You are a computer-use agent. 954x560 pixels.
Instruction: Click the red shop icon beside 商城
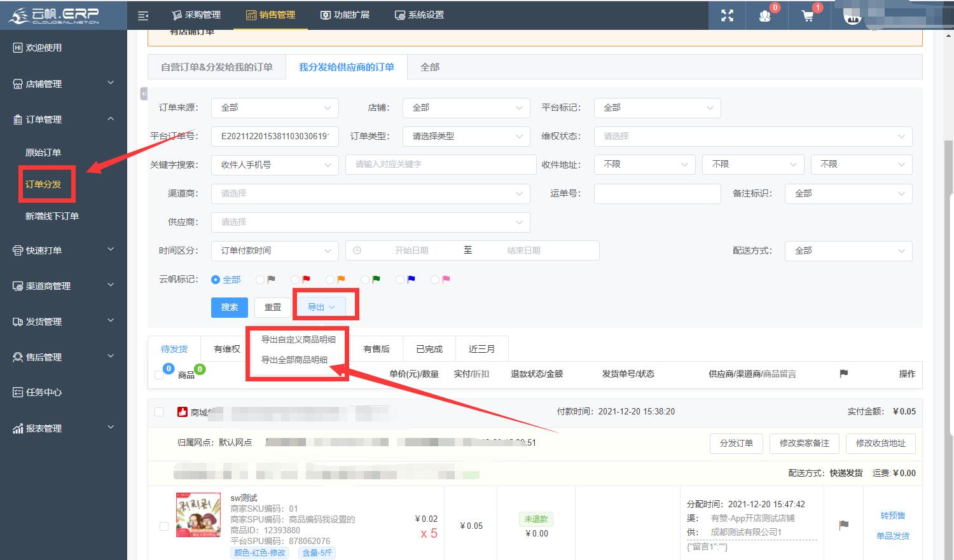[x=183, y=412]
